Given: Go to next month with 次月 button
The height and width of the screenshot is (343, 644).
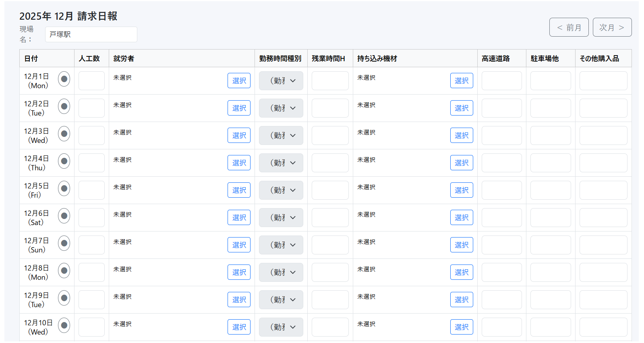Looking at the screenshot, I should coord(612,27).
